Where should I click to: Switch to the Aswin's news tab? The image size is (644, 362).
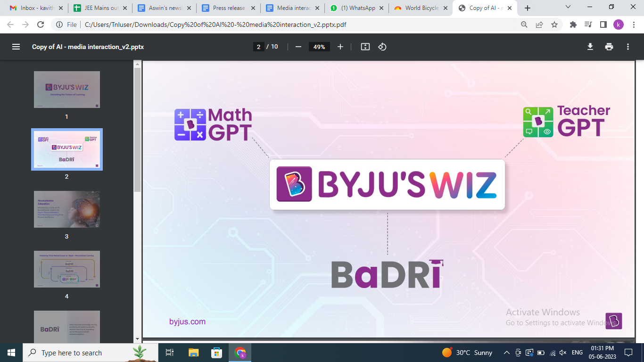[x=164, y=8]
